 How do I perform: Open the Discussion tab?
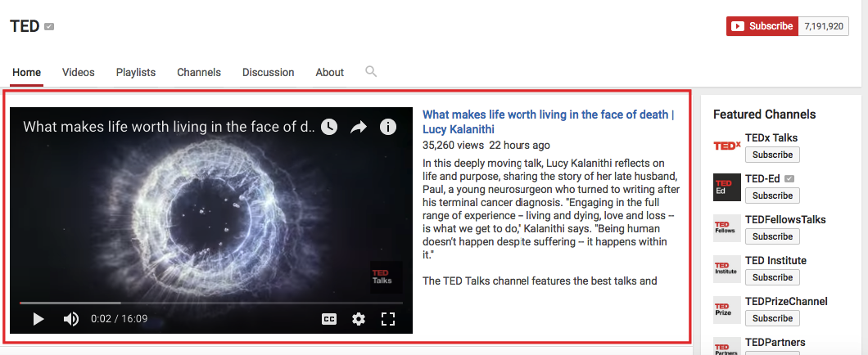(268, 73)
